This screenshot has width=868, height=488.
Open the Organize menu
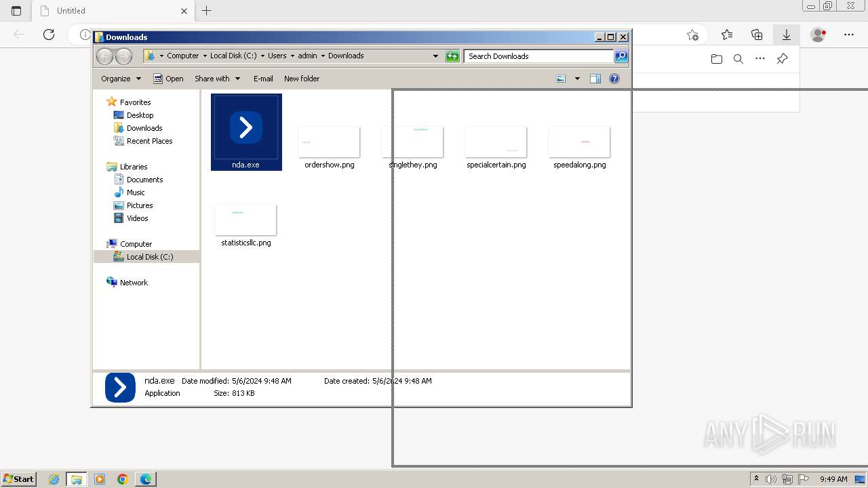pyautogui.click(x=121, y=79)
